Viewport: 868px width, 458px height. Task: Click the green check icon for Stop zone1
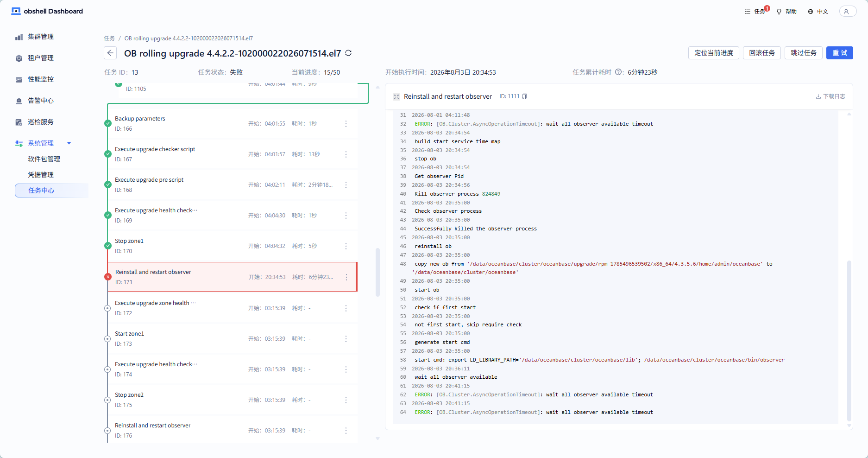coord(108,246)
